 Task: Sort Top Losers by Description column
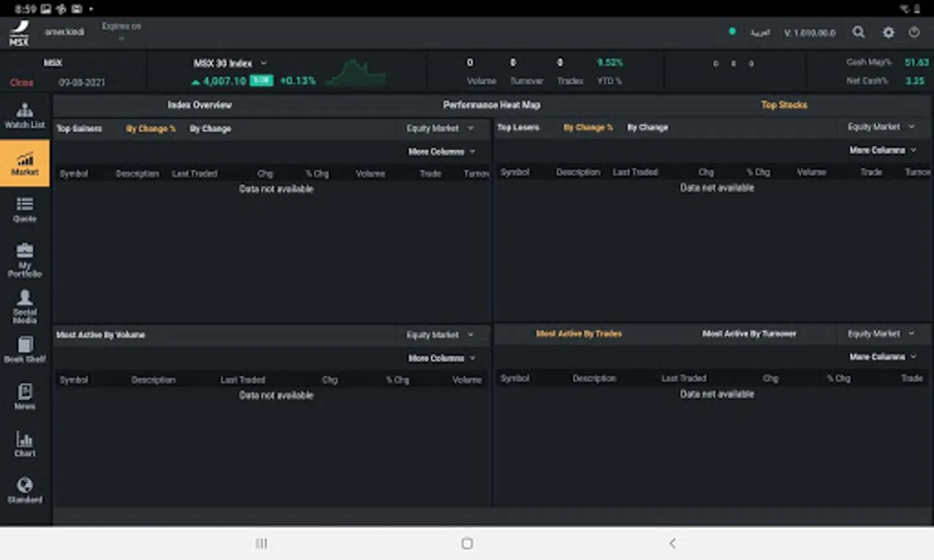pyautogui.click(x=578, y=172)
